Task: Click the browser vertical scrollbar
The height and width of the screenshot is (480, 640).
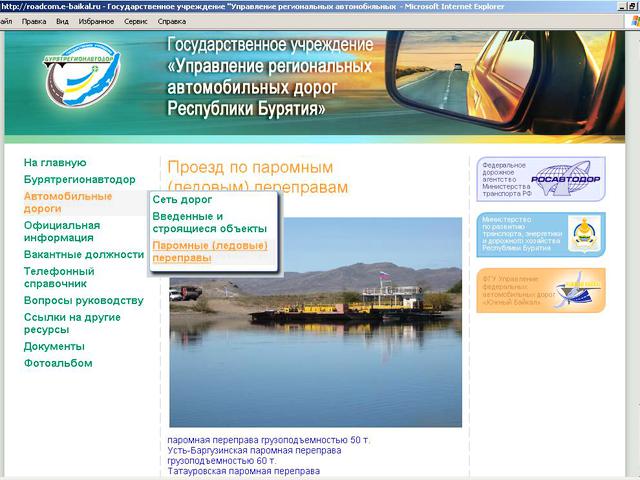Action: pos(633,253)
